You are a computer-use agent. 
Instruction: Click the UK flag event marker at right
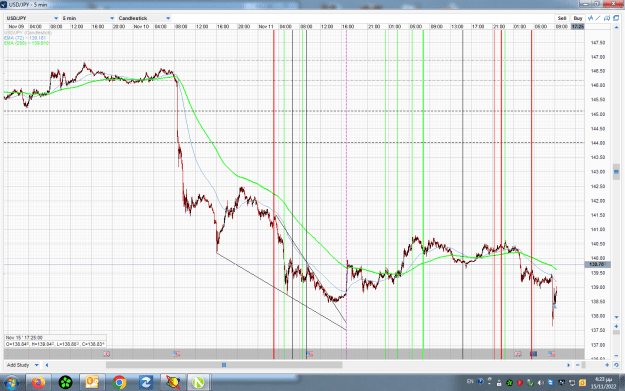pyautogui.click(x=518, y=354)
